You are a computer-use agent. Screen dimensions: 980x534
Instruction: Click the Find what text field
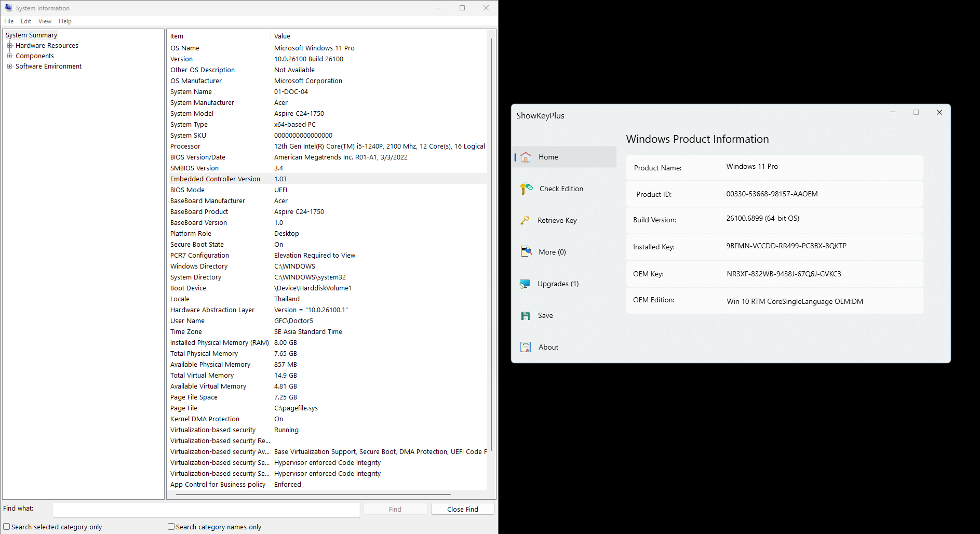pyautogui.click(x=206, y=509)
